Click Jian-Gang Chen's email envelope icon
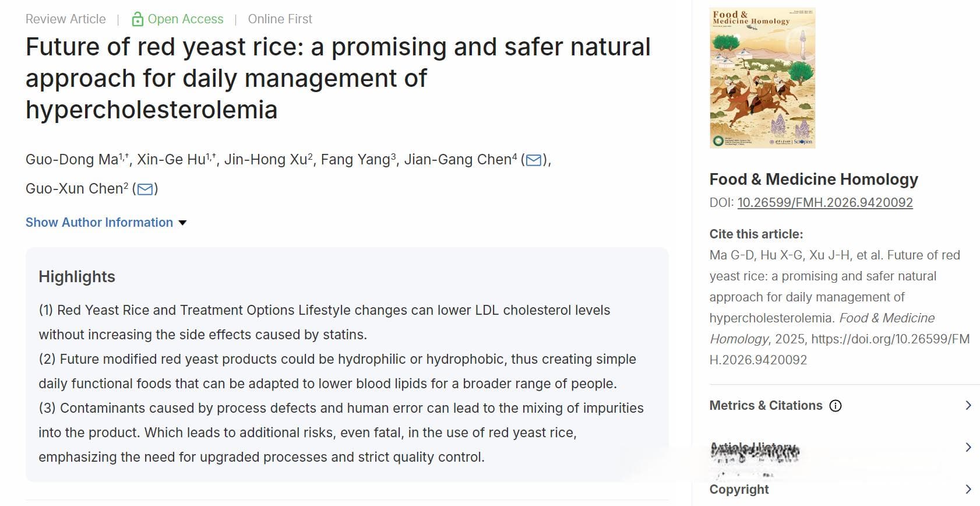This screenshot has height=506, width=980. coord(534,160)
